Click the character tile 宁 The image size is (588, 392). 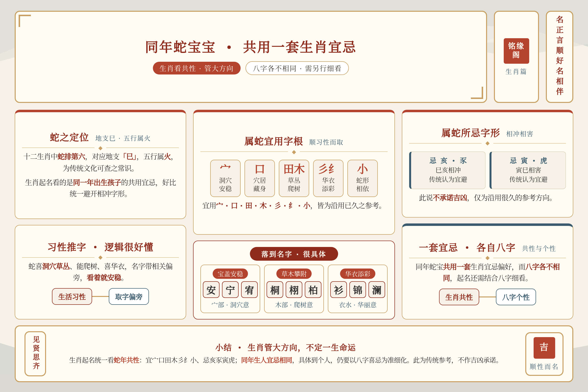[230, 290]
